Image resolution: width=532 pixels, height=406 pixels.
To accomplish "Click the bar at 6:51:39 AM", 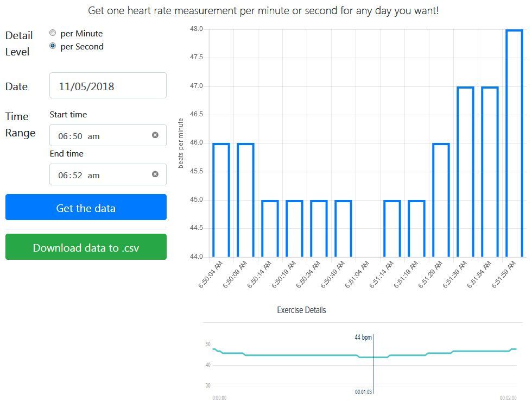I will click(x=466, y=172).
